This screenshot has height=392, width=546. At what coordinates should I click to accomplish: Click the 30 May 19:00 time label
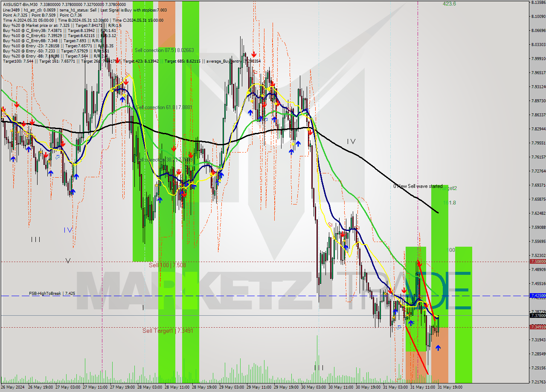pos(368,387)
